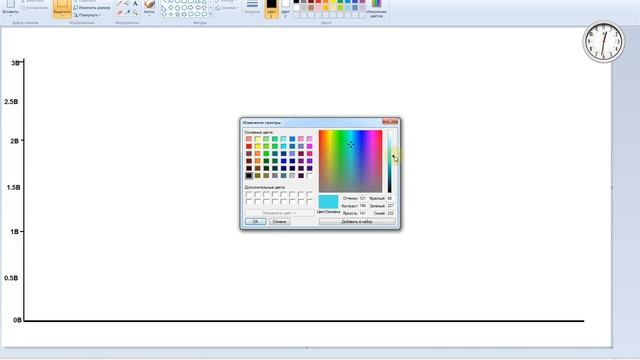This screenshot has height=360, width=640.
Task: Open the Select dropdown arrow
Action: tap(62, 16)
